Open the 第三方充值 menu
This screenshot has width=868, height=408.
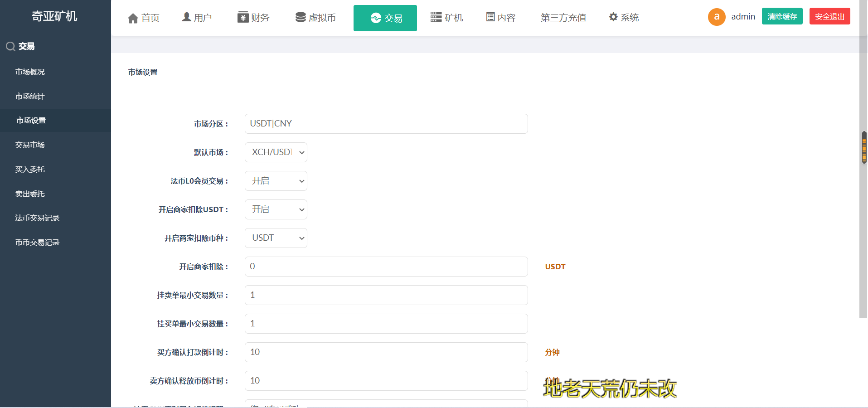click(563, 18)
